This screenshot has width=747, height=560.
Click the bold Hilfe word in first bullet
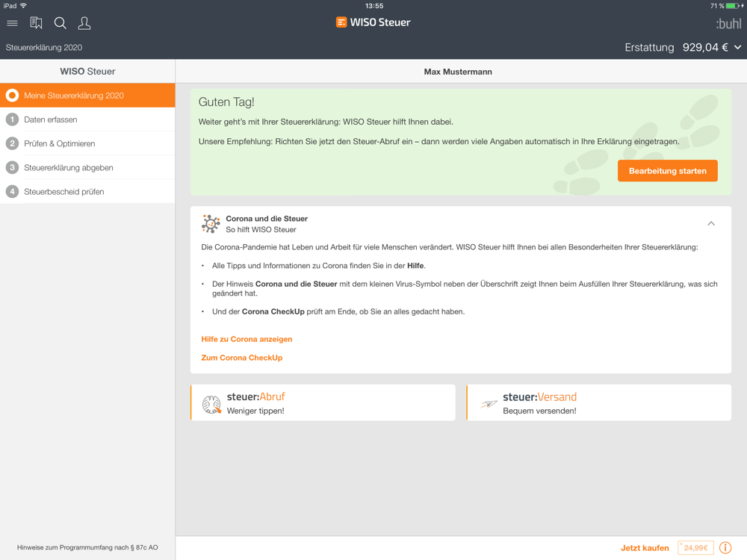(x=415, y=266)
